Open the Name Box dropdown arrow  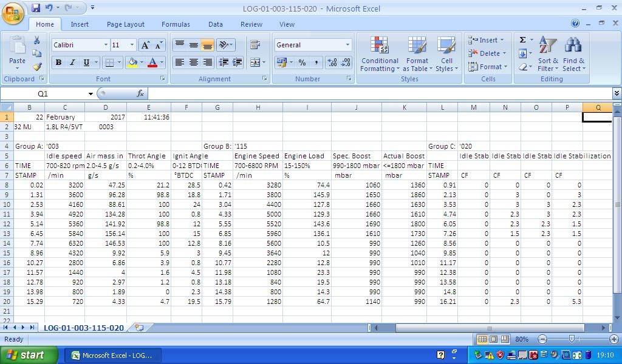point(91,94)
